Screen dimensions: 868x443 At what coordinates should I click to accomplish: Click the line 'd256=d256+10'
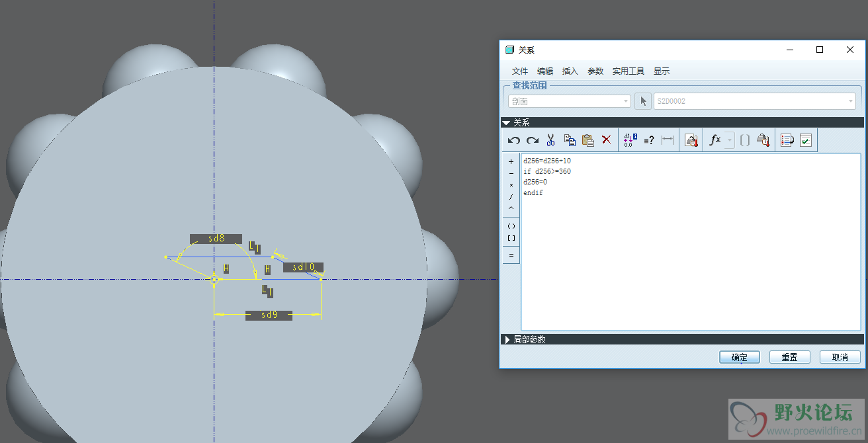point(547,161)
